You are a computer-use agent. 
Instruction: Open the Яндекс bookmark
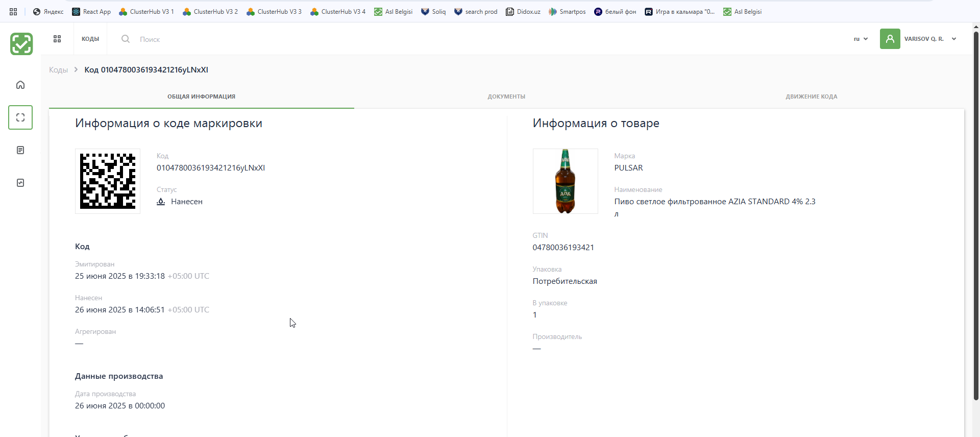click(48, 12)
